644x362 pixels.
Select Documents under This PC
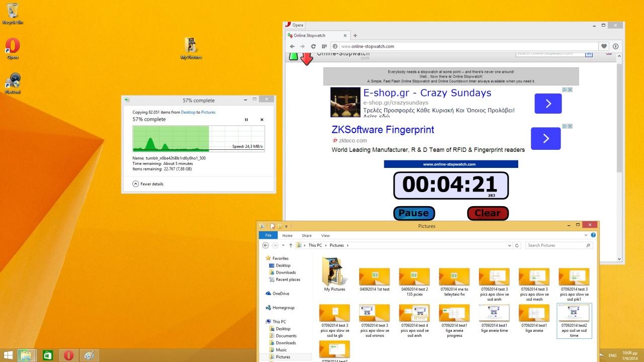click(x=286, y=336)
